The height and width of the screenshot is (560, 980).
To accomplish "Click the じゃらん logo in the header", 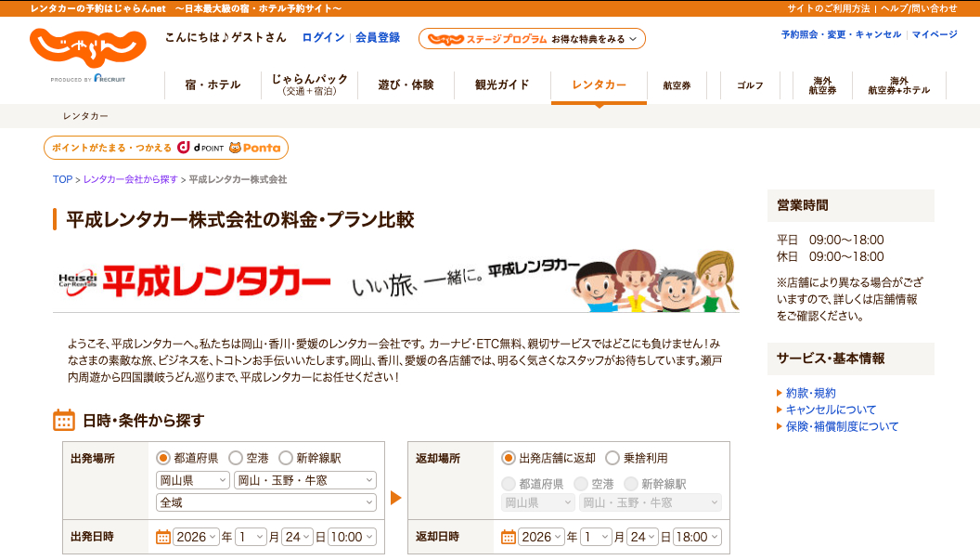I will (x=88, y=46).
